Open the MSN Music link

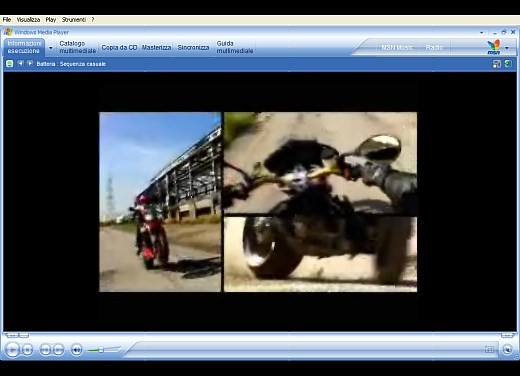[397, 47]
